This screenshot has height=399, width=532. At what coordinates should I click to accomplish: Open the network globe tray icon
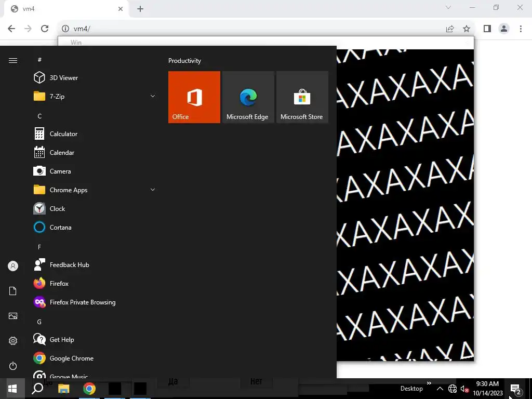[x=453, y=389]
